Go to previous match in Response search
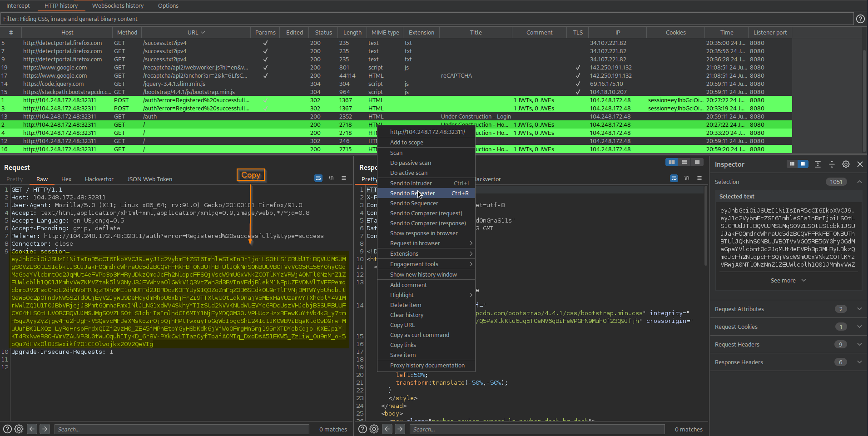868x436 pixels. point(387,429)
